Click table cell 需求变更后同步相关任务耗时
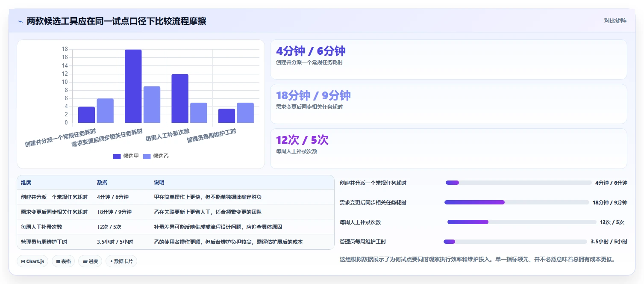 [x=54, y=212]
